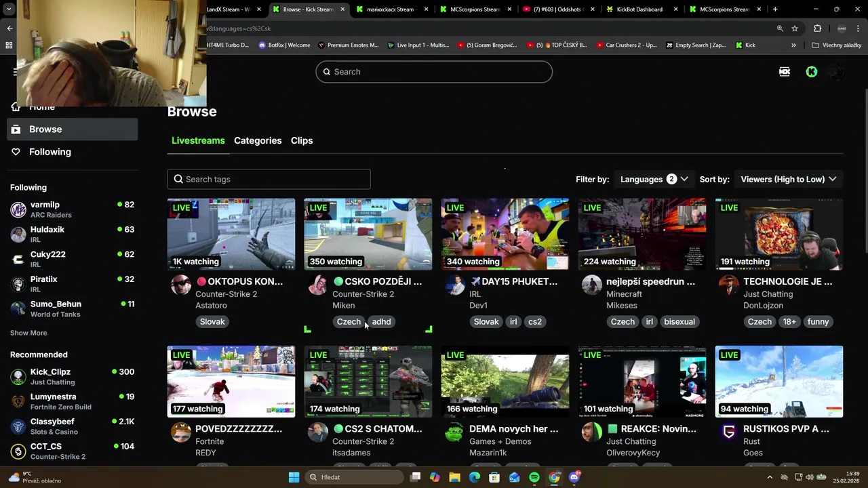Viewport: 868px width, 488px height.
Task: Show hidden system tray icons
Action: coord(769,477)
